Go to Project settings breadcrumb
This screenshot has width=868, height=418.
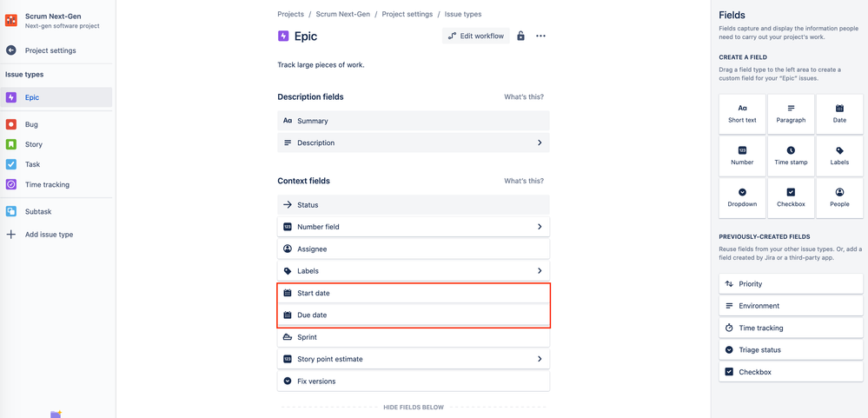pyautogui.click(x=407, y=15)
